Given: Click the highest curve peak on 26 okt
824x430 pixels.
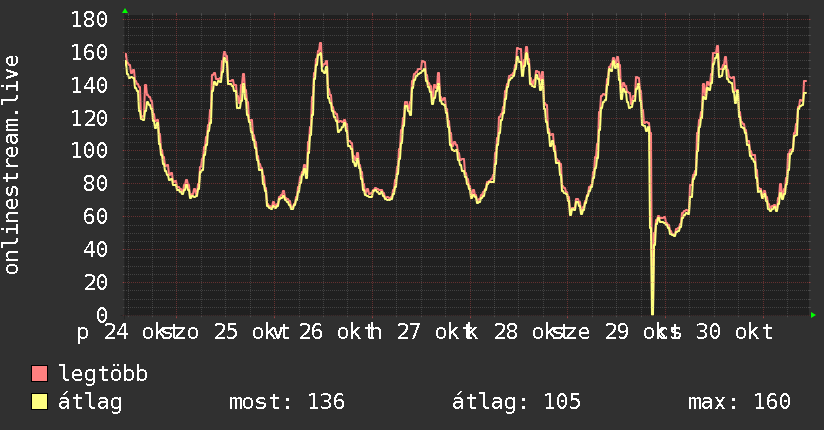Looking at the screenshot, I should click(320, 47).
